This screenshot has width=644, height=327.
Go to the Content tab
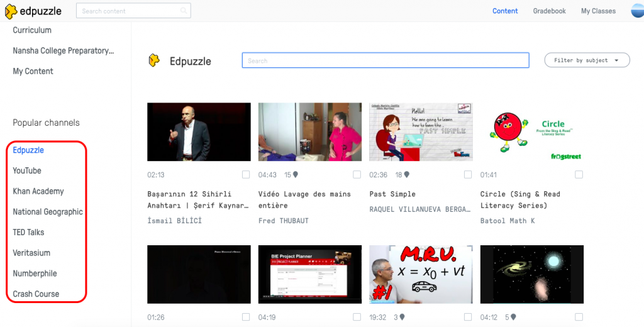click(x=505, y=11)
